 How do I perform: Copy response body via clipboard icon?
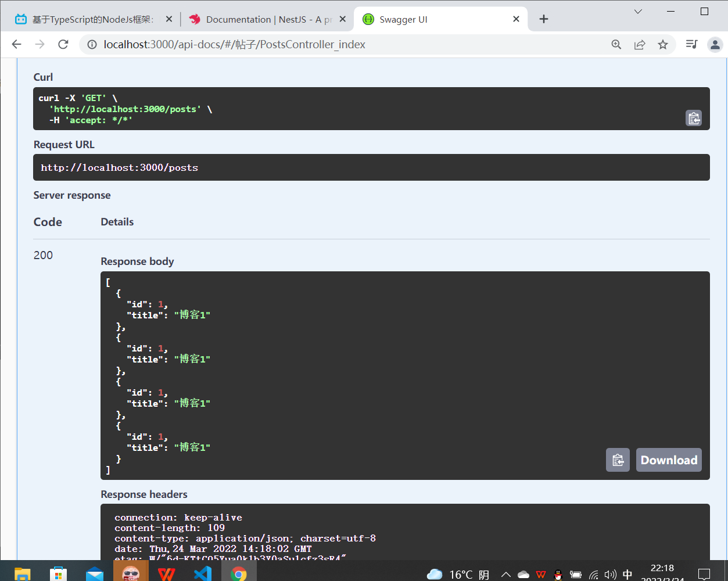tap(618, 460)
